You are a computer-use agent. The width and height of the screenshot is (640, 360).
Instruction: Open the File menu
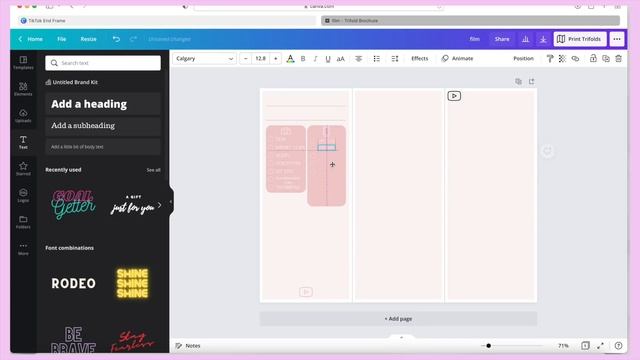point(61,39)
